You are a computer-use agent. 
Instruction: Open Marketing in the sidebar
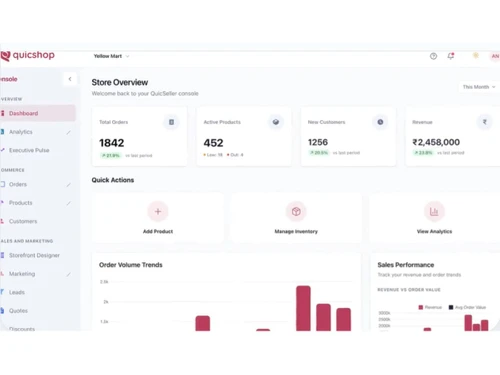tap(22, 274)
